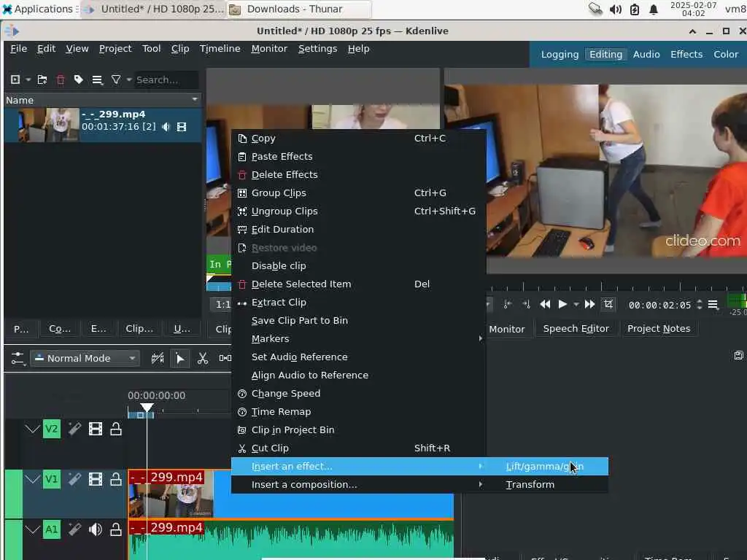
Task: Click the network icon in system tray
Action: coord(595,9)
